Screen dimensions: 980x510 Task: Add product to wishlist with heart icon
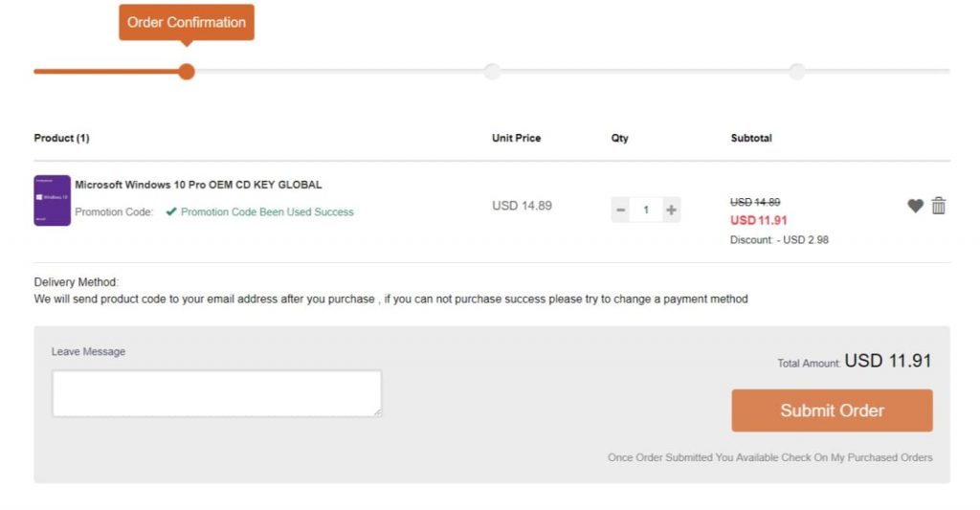[915, 206]
